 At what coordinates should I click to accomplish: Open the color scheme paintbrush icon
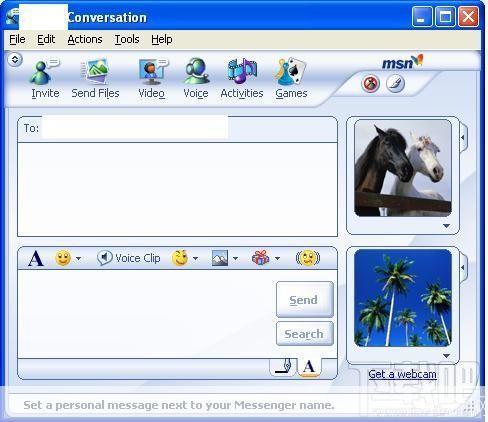click(x=396, y=83)
